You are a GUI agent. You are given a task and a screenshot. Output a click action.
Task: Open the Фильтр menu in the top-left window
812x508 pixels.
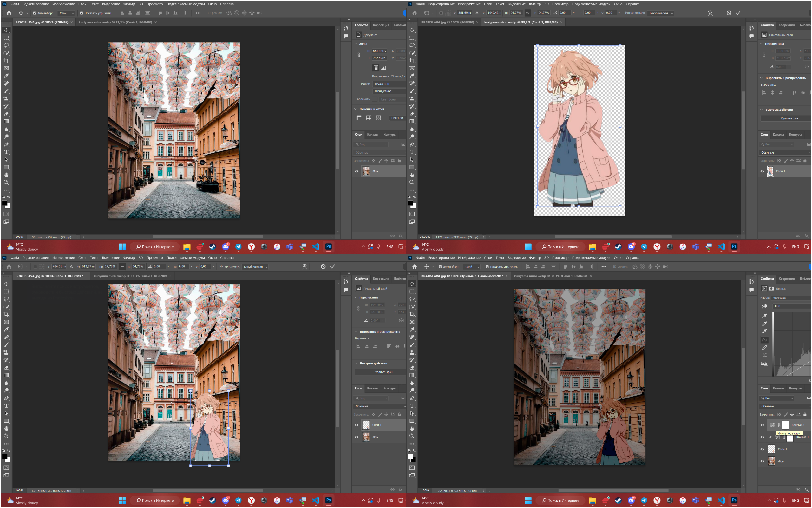pyautogui.click(x=129, y=4)
